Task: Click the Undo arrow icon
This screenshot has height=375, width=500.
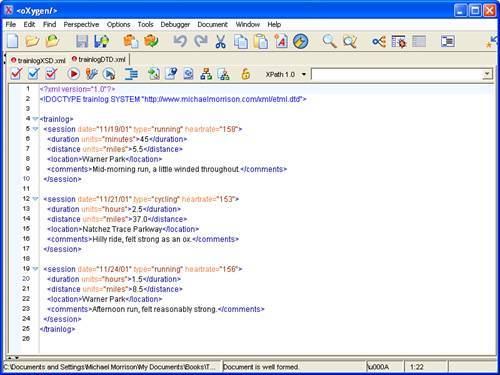Action: pyautogui.click(x=180, y=41)
